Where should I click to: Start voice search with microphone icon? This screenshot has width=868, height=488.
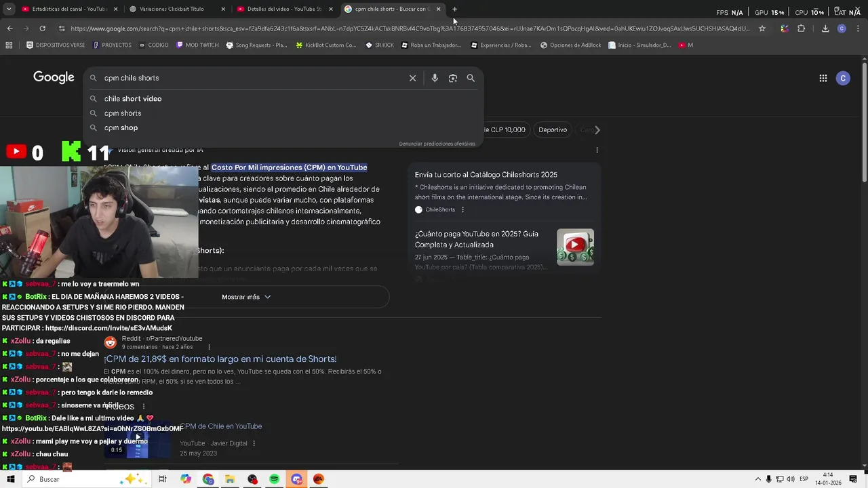tap(435, 78)
